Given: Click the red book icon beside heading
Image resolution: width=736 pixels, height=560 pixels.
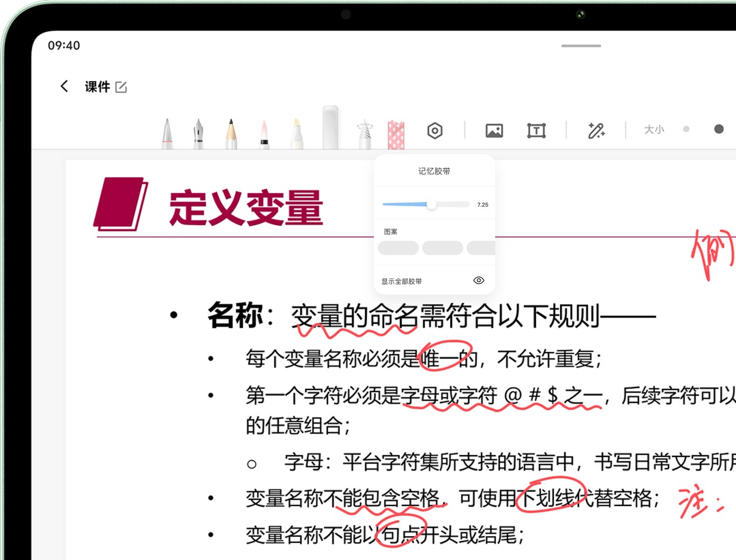Looking at the screenshot, I should coord(121,204).
